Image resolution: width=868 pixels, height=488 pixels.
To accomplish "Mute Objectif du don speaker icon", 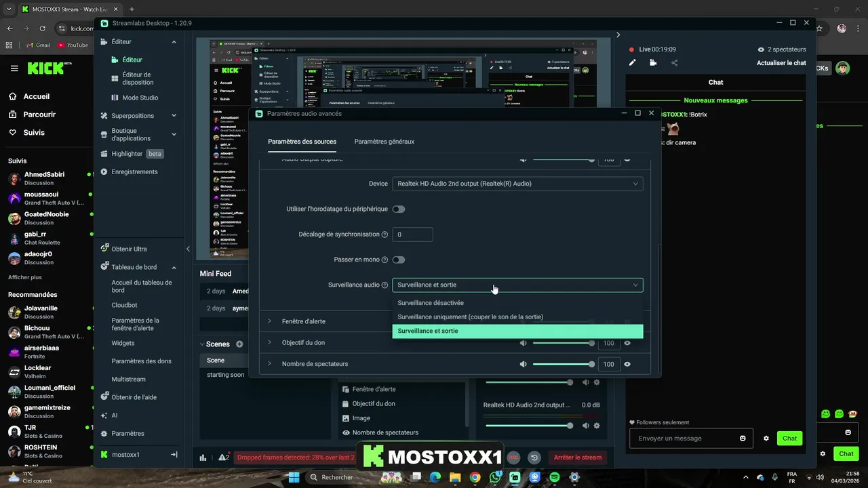I will point(523,343).
